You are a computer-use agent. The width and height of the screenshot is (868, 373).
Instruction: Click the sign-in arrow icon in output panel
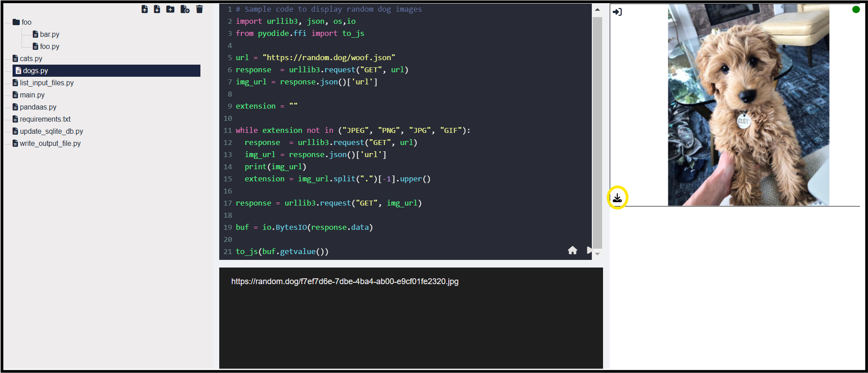click(x=617, y=12)
